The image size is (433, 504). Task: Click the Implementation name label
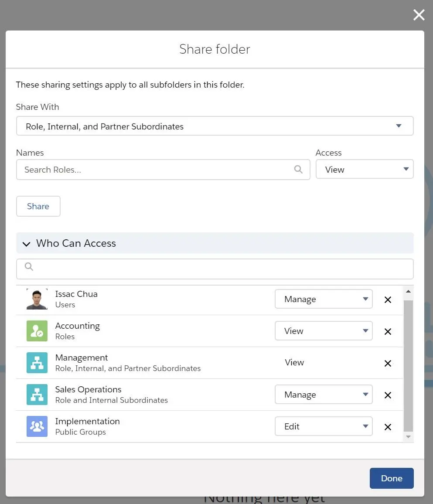(x=88, y=421)
